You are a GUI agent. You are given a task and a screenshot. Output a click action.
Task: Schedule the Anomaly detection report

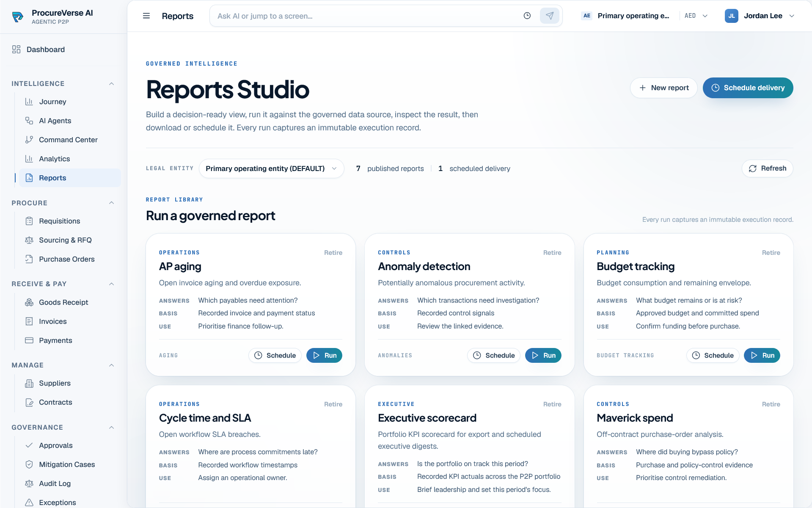tap(494, 356)
